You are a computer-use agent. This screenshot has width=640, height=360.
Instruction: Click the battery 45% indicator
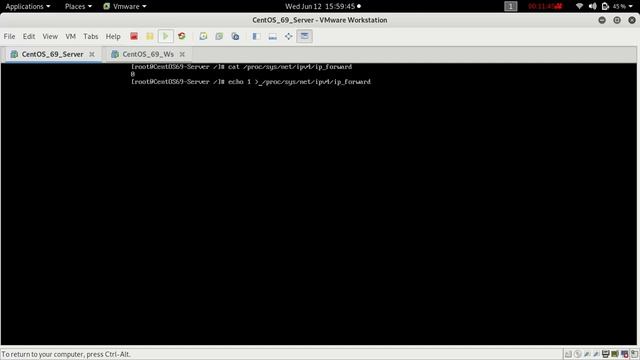614,6
